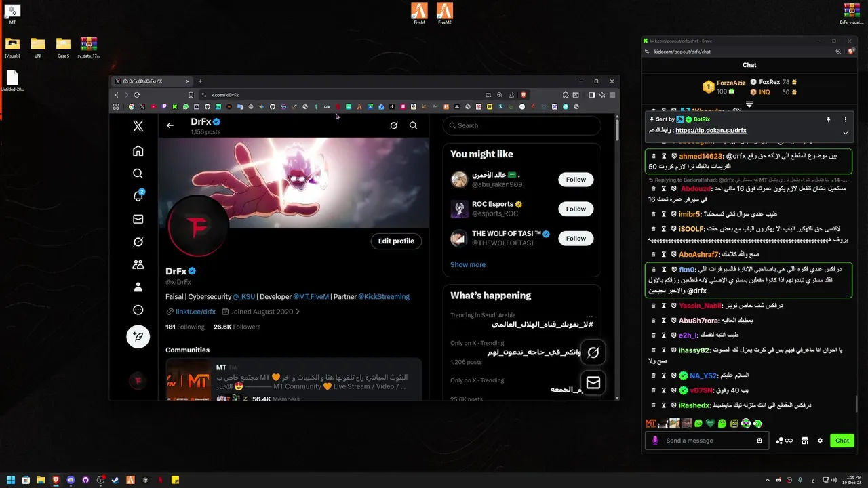Click Send a message chat field
The height and width of the screenshot is (488, 868).
(x=705, y=441)
